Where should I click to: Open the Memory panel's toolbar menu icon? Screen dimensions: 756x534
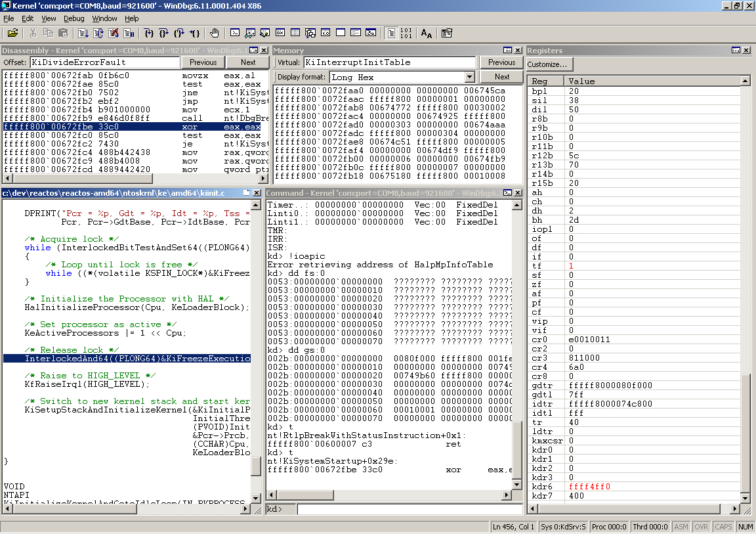[x=507, y=51]
